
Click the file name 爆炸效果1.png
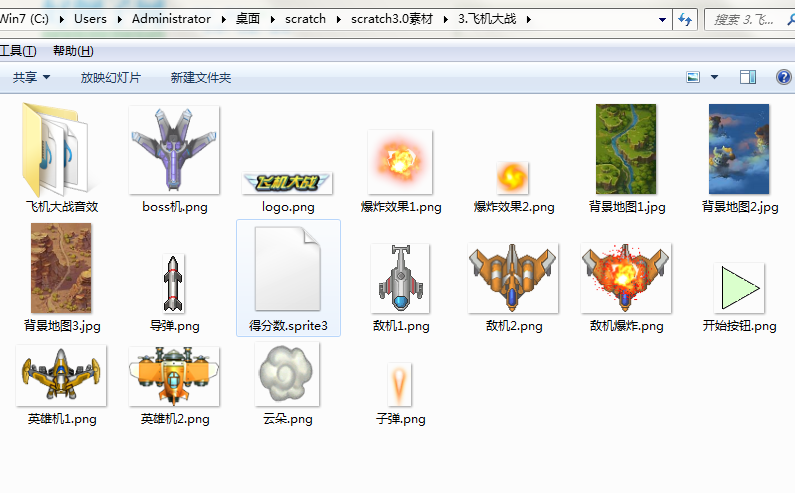[401, 207]
